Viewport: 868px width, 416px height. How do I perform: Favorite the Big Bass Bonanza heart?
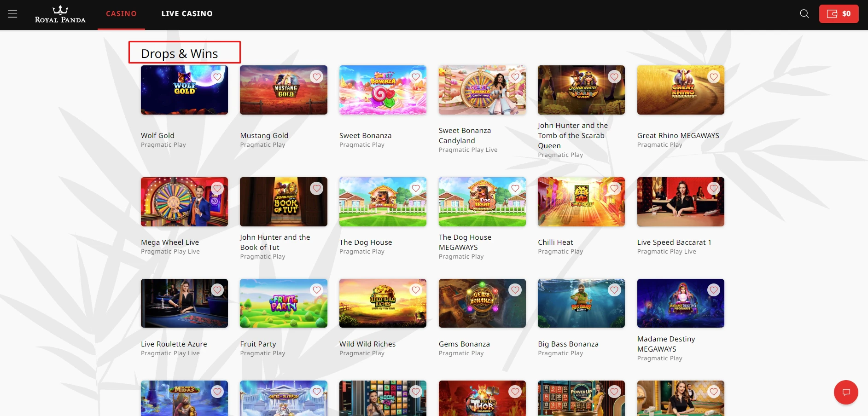614,290
